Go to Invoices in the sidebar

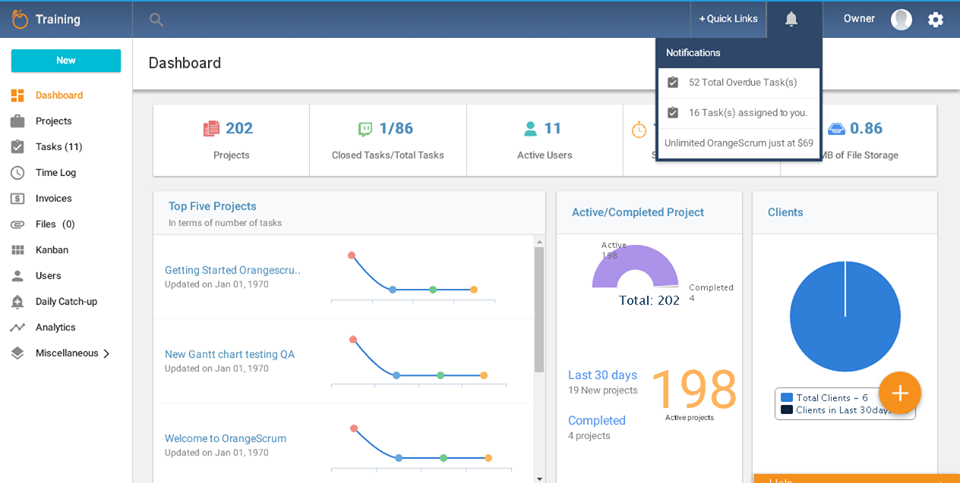(53, 199)
